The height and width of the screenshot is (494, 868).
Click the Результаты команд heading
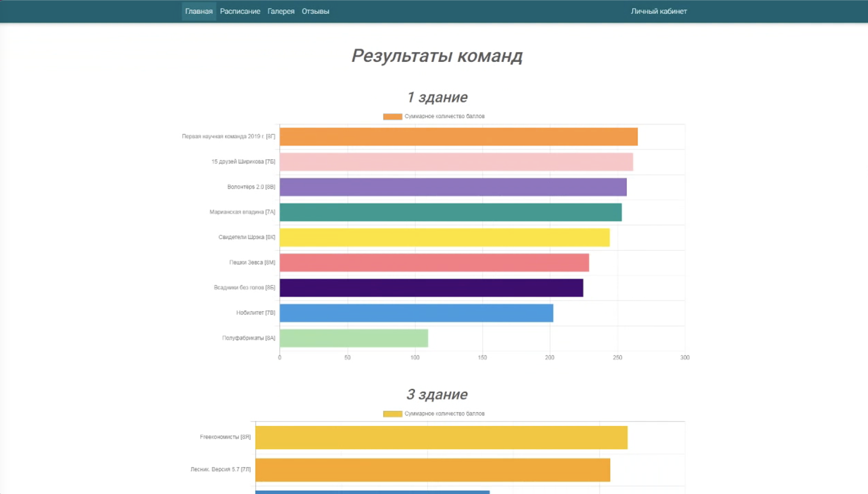(437, 56)
